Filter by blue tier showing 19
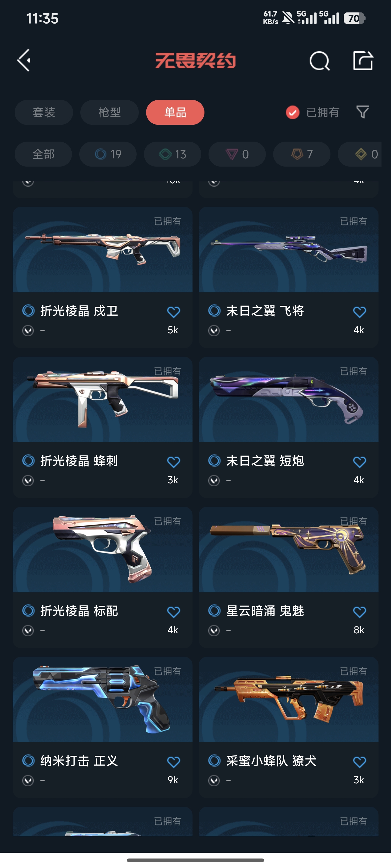This screenshot has height=868, width=391. tap(108, 154)
